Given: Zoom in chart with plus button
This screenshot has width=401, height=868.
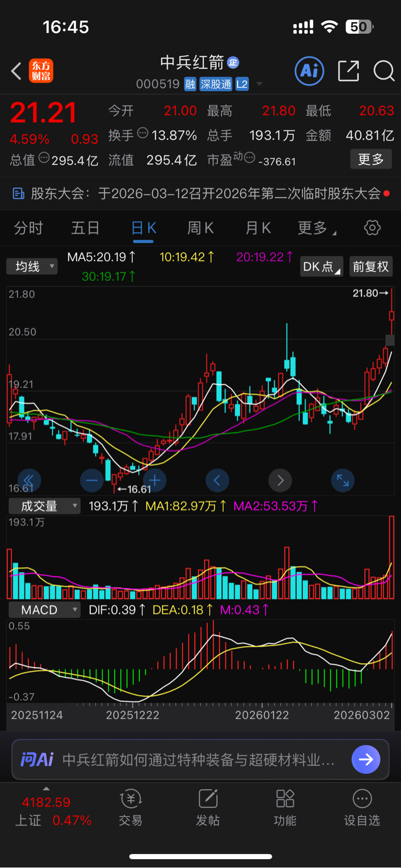Looking at the screenshot, I should (155, 480).
